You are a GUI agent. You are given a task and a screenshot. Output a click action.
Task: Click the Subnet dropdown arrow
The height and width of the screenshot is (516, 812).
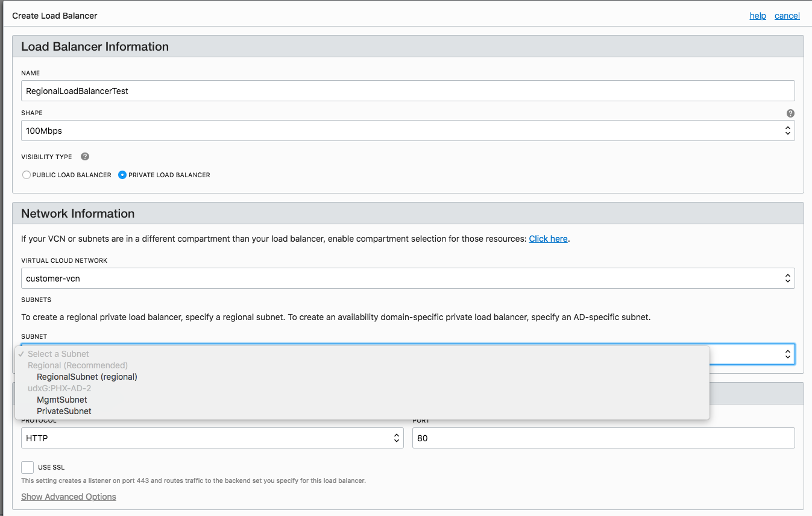pyautogui.click(x=787, y=354)
